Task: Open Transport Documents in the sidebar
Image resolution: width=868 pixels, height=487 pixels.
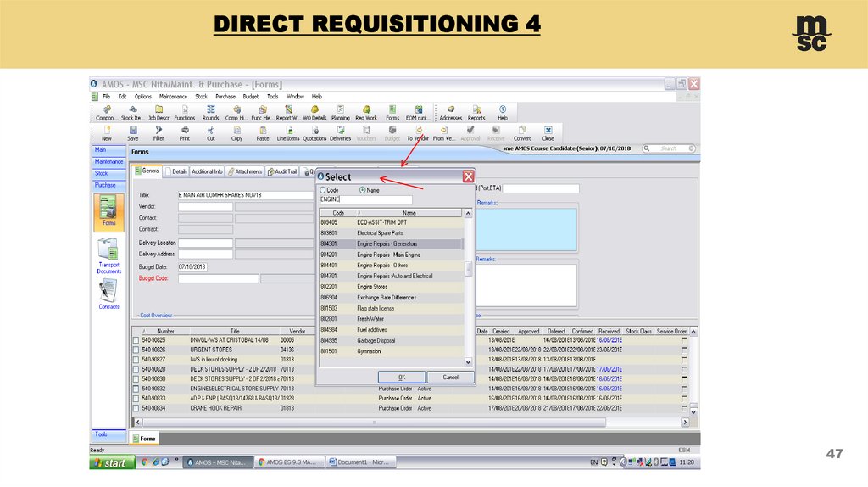Action: point(108,256)
